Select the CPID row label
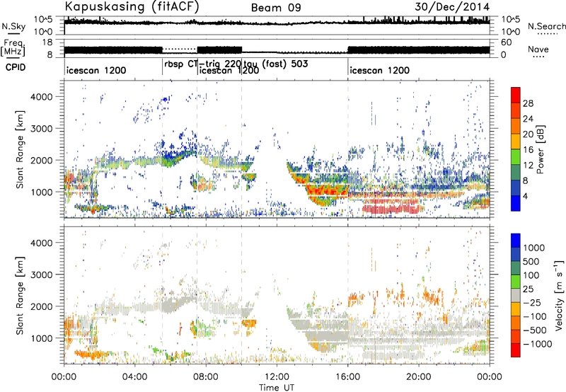 [x=16, y=67]
